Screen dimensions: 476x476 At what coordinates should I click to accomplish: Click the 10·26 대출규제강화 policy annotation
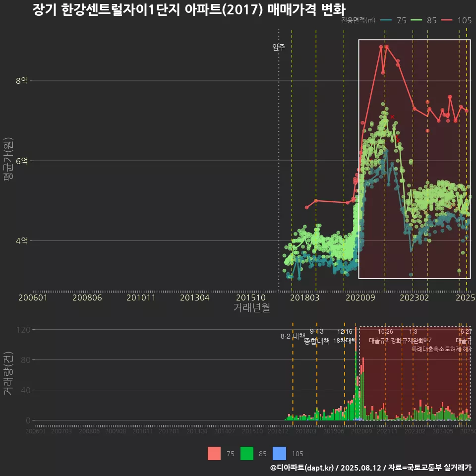(x=385, y=336)
